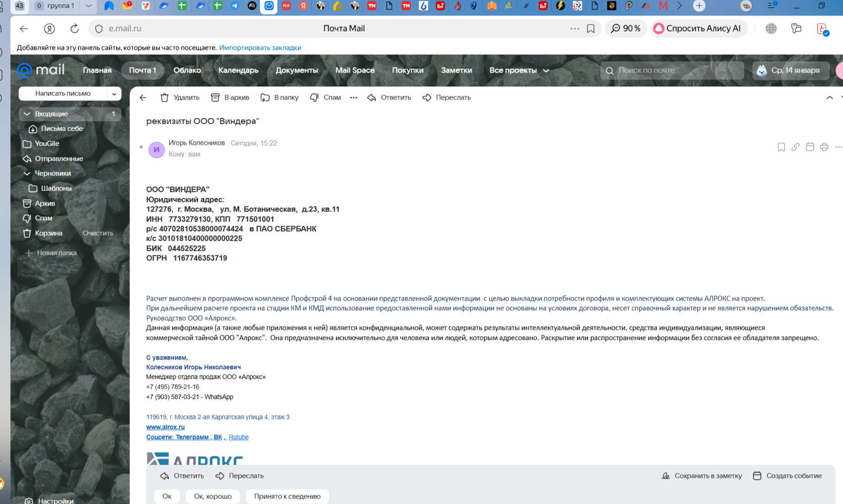Expand the группа 1 tab group dropdown
The image size is (843, 504).
point(88,6)
